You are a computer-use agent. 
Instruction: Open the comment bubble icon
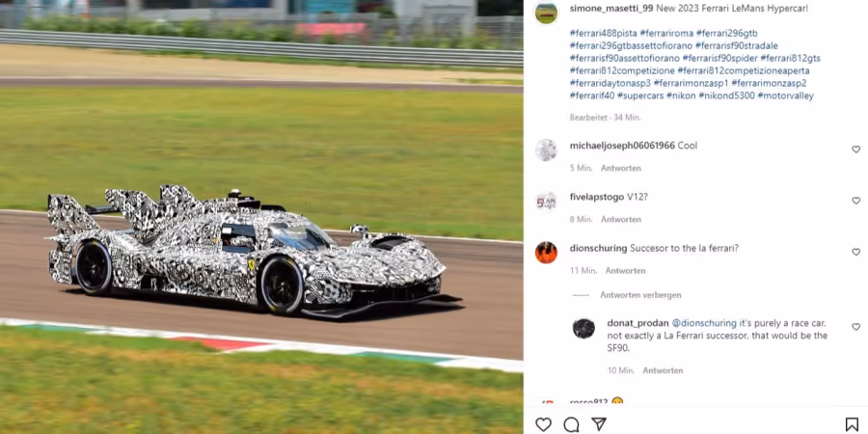(571, 424)
